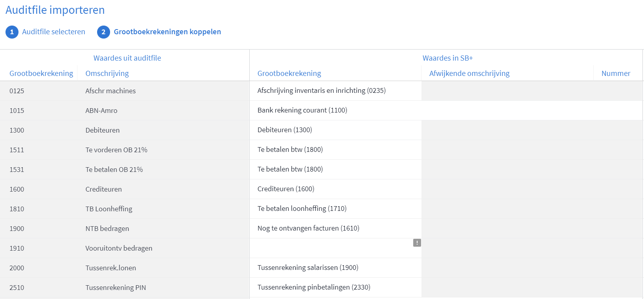This screenshot has width=644, height=299.
Task: Click the Omschrijving column header
Action: click(107, 73)
